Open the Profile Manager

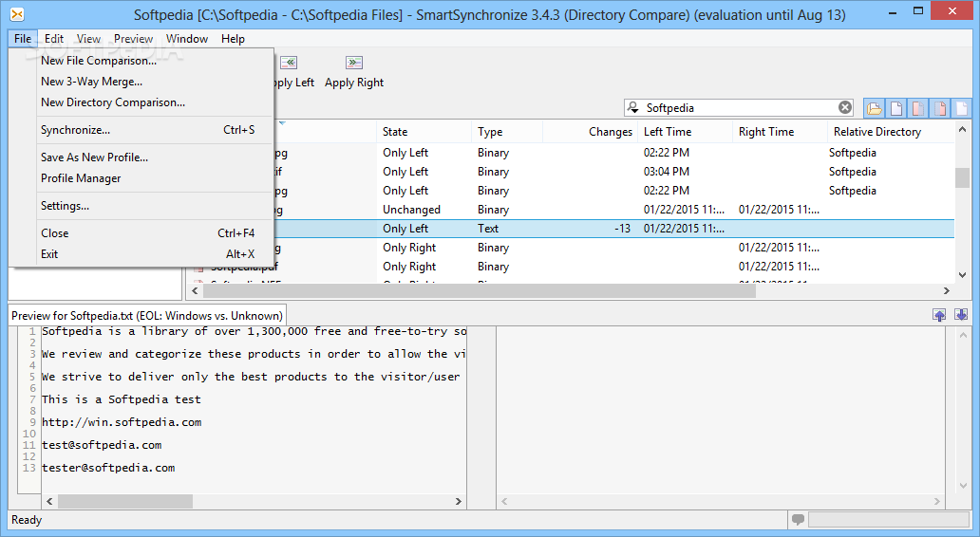(141, 178)
